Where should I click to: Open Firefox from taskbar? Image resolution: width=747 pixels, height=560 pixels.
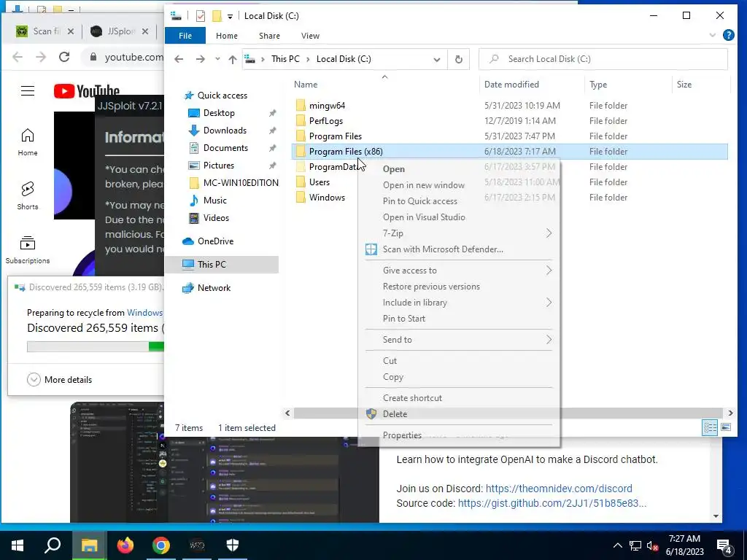coord(125,545)
